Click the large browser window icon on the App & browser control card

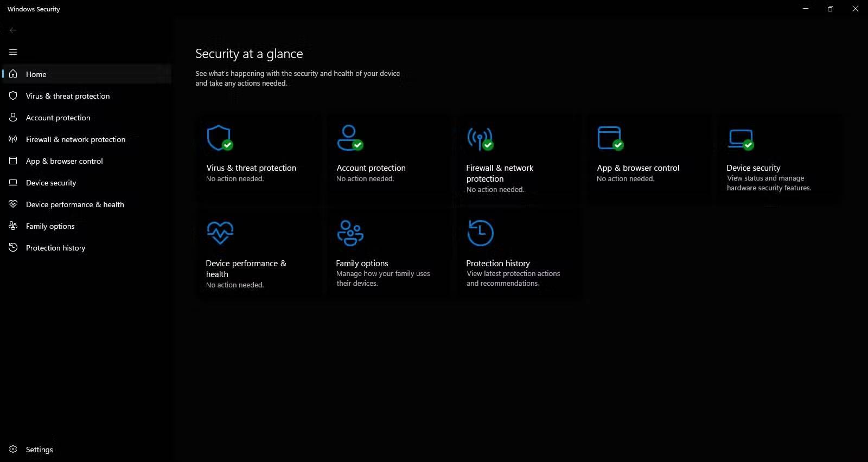click(x=610, y=138)
